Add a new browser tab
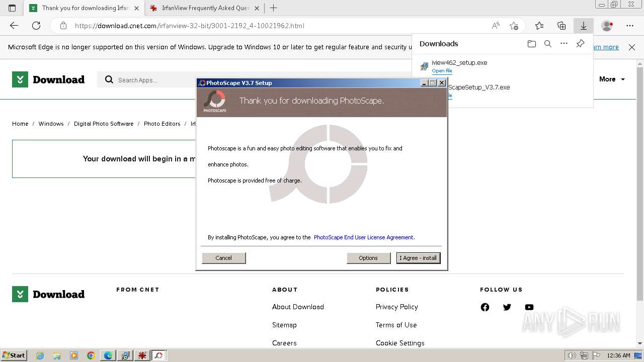 click(x=273, y=8)
